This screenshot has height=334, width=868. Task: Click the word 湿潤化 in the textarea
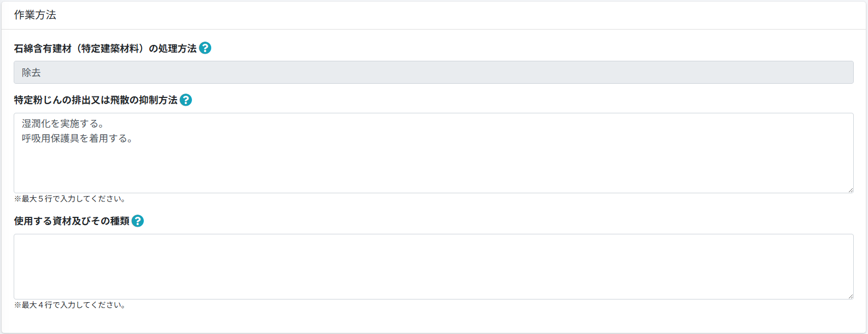[36, 124]
